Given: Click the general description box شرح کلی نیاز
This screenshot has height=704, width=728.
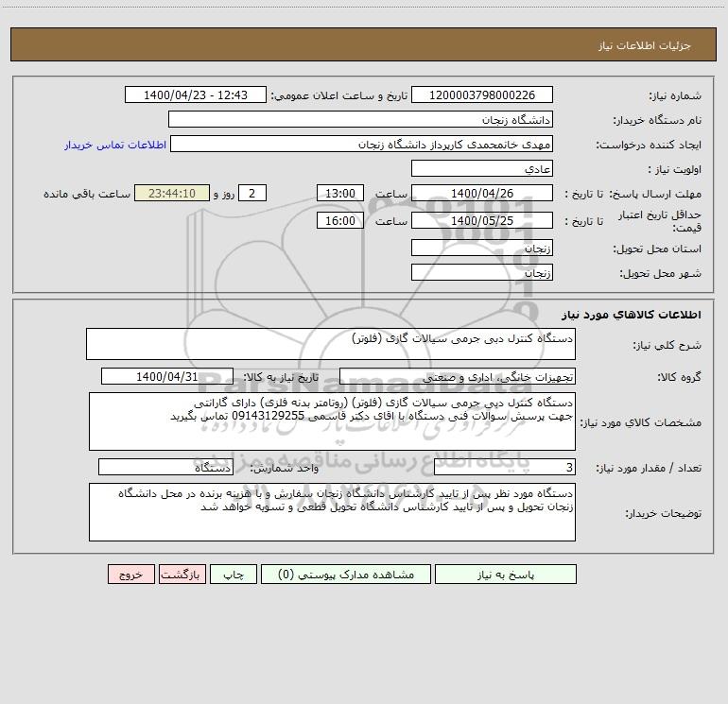Looking at the screenshot, I should click(331, 344).
